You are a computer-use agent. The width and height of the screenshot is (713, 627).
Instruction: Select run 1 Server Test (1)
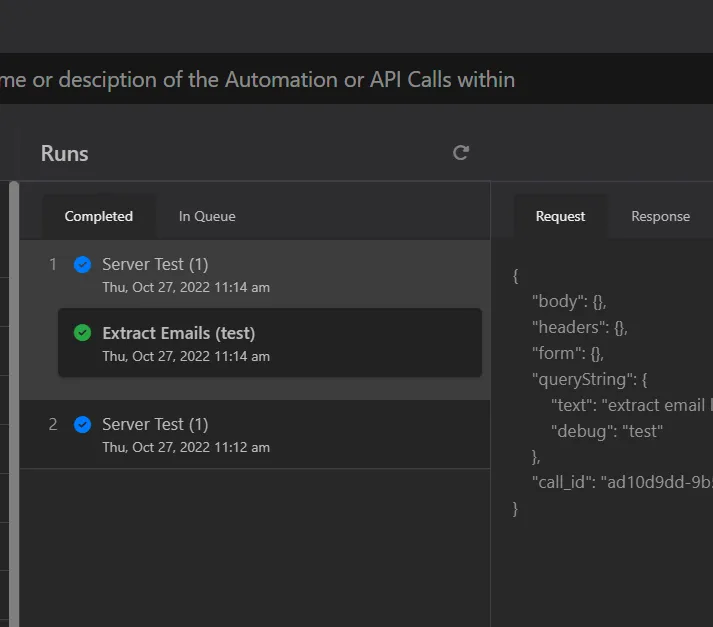(255, 275)
